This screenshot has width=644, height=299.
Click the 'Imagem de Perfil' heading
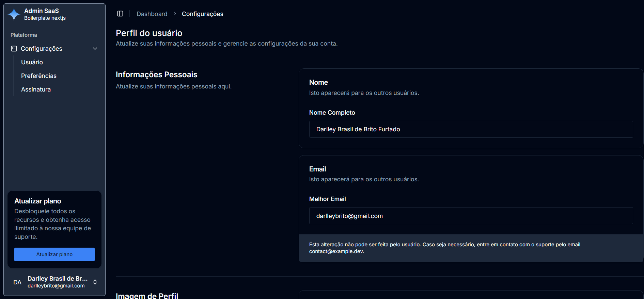(147, 296)
